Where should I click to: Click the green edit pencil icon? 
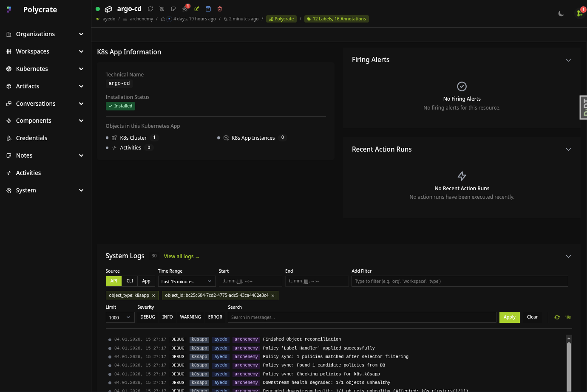197,9
